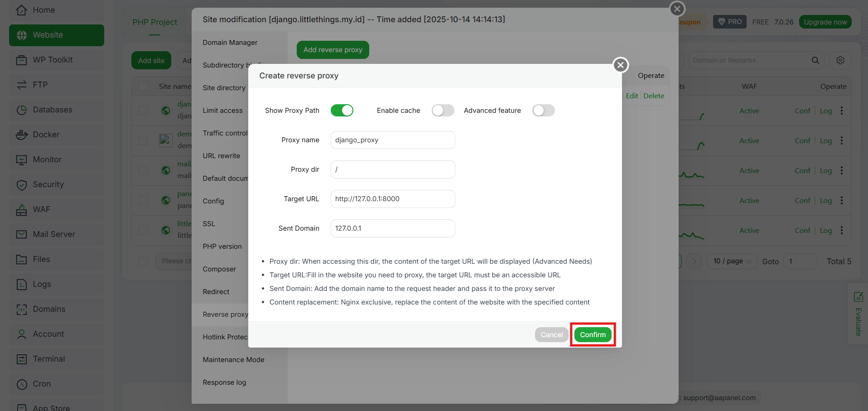Viewport: 868px width, 411px height.
Task: Tick the second site row checkbox
Action: 143,140
